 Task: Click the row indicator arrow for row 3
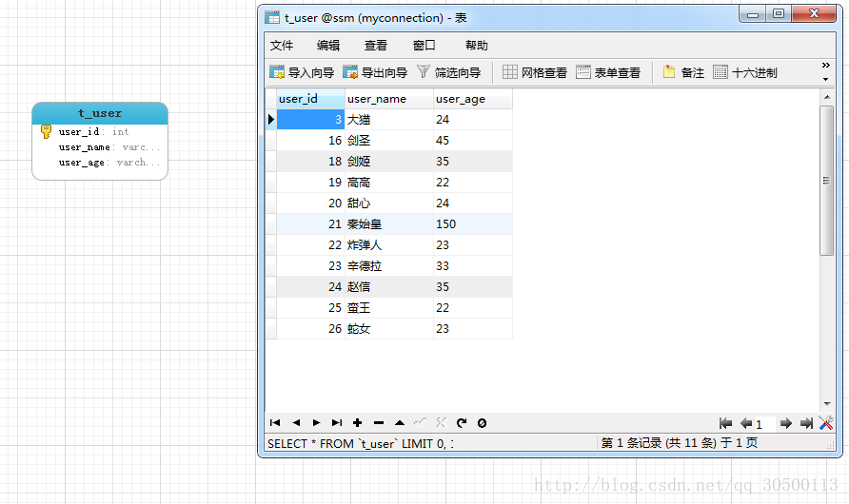(x=270, y=120)
